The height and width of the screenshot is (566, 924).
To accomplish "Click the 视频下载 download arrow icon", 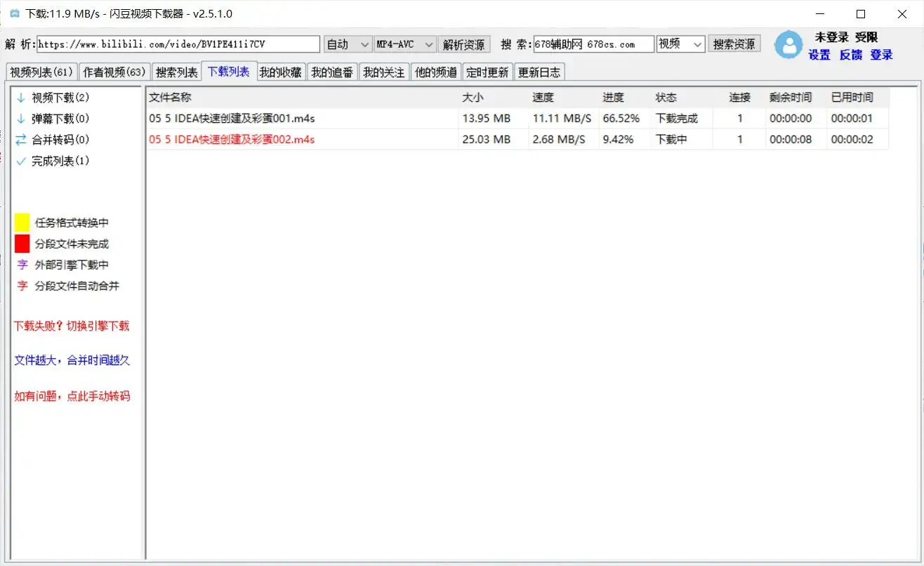I will click(20, 98).
